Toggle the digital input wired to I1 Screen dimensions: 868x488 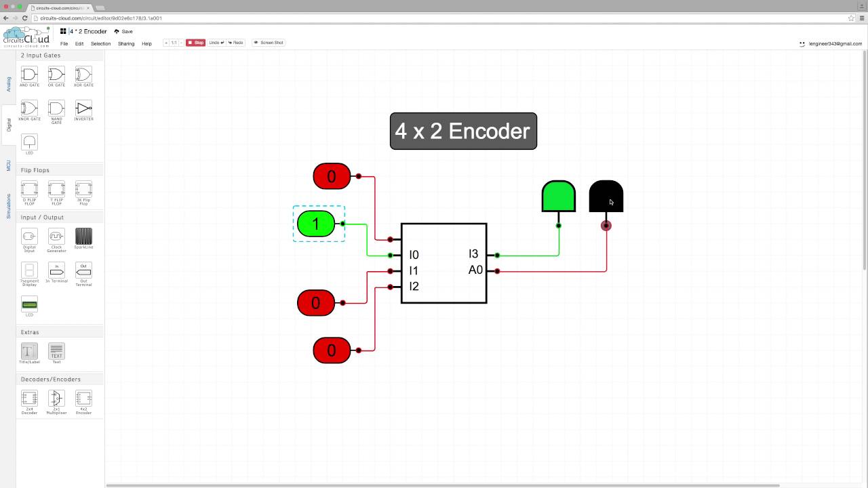pos(315,303)
